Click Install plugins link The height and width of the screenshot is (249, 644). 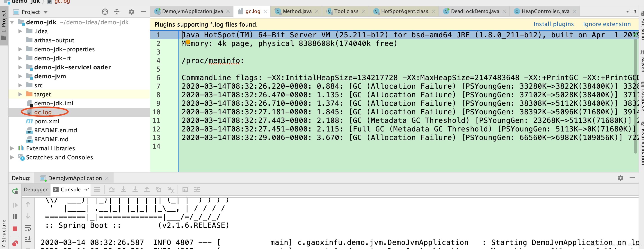pos(553,24)
